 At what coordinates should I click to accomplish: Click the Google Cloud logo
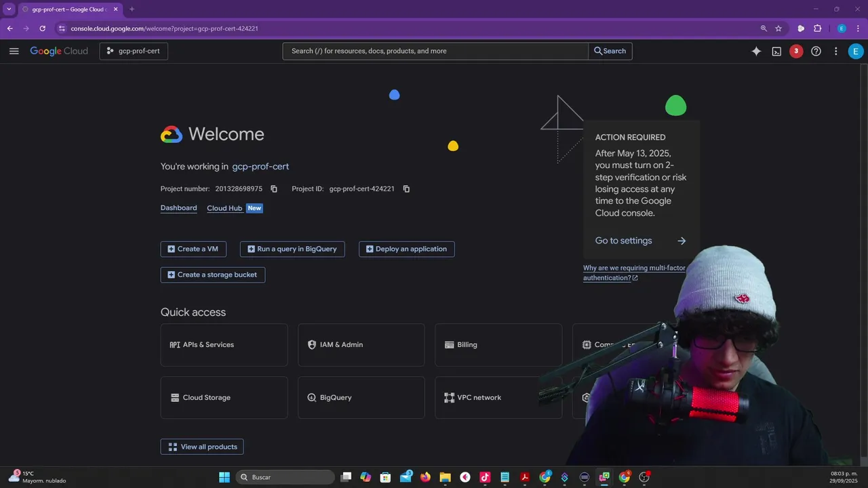pyautogui.click(x=59, y=51)
